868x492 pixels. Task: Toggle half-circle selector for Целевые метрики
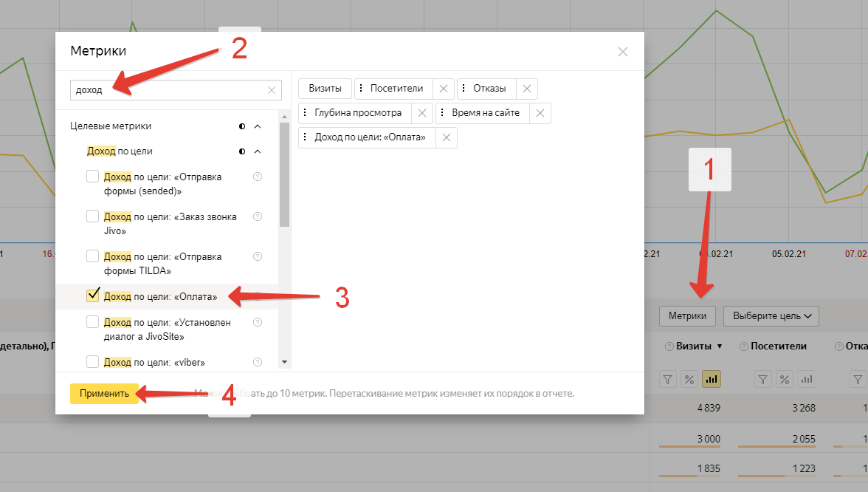tap(242, 126)
